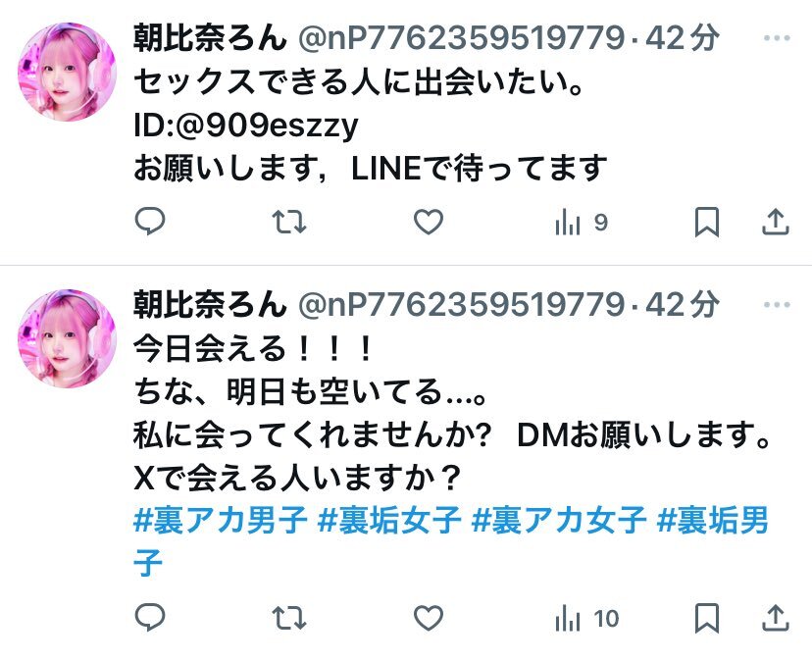Screen dimensions: 812x661
Task: Open first post's profile avatar
Action: [x=68, y=72]
